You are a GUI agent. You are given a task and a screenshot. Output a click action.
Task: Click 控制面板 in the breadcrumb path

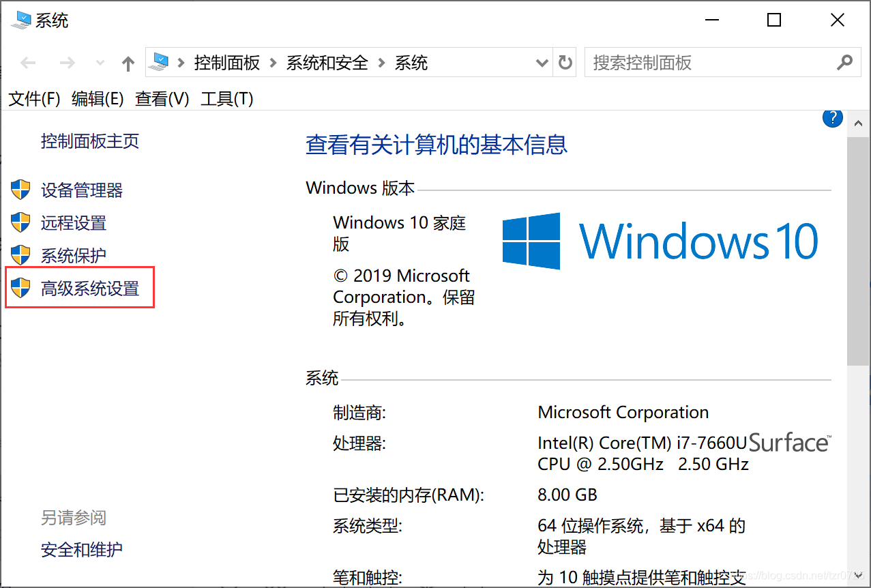pyautogui.click(x=227, y=63)
